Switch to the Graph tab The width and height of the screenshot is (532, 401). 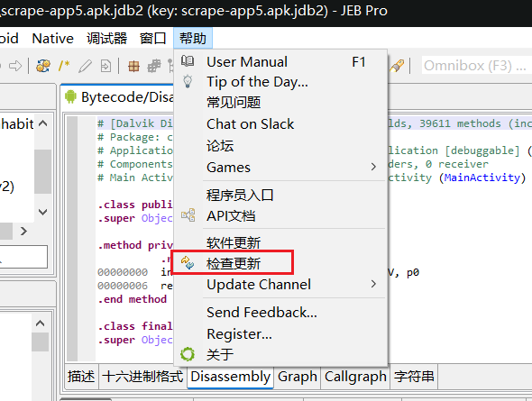[298, 377]
